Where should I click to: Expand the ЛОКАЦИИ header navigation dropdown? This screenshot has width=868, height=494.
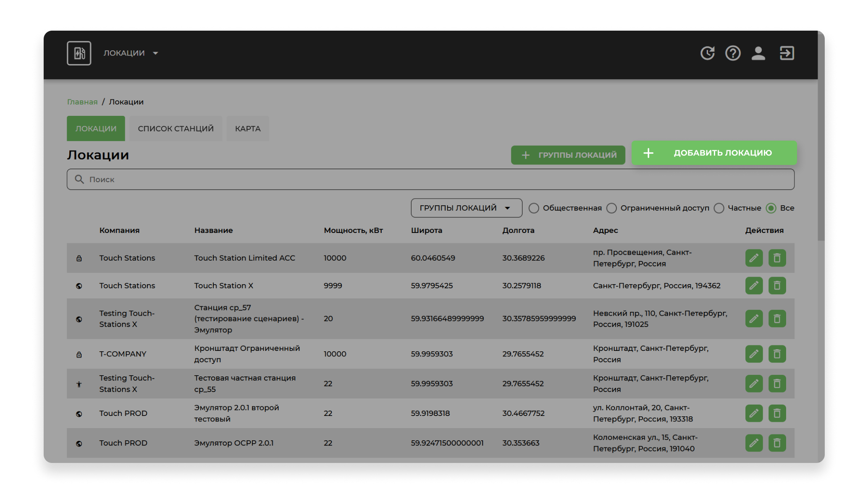tap(131, 53)
